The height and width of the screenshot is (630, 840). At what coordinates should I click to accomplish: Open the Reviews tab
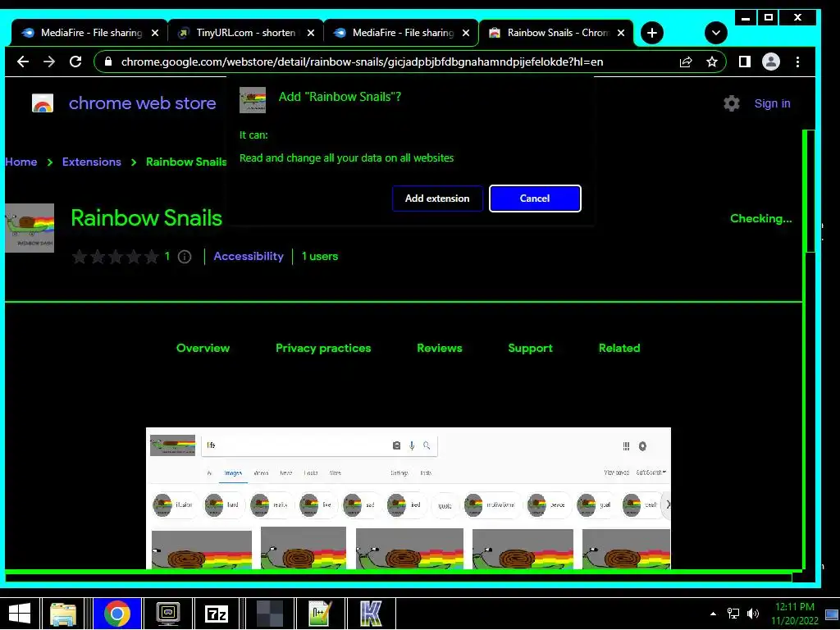440,348
